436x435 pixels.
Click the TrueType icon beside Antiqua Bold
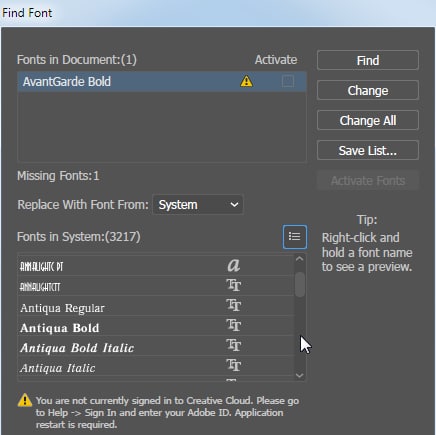pyautogui.click(x=234, y=325)
